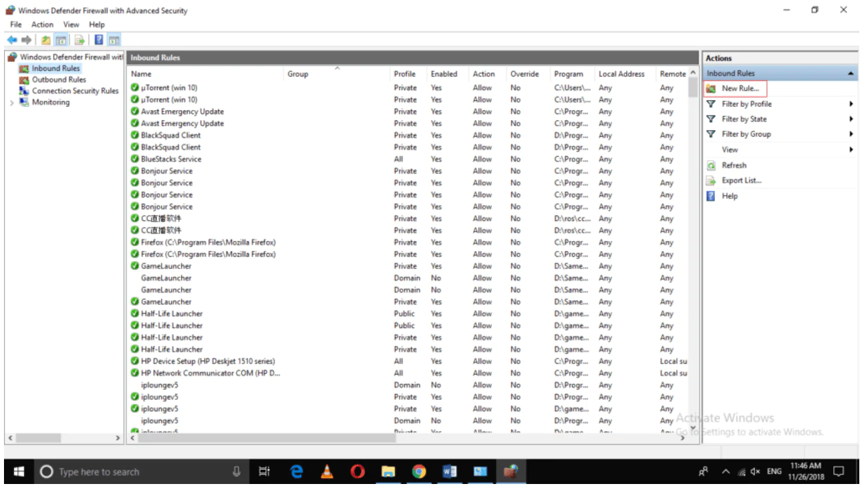Image resolution: width=868 pixels, height=490 pixels.
Task: Click green check icon of BlueStacks Service rule
Action: (x=135, y=159)
